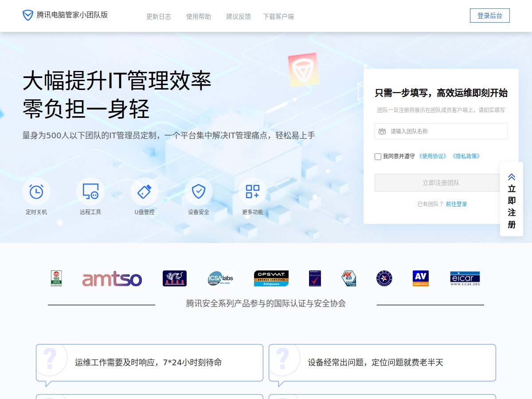532x399 pixels.
Task: Select the U盘管控 USB icon
Action: click(145, 192)
